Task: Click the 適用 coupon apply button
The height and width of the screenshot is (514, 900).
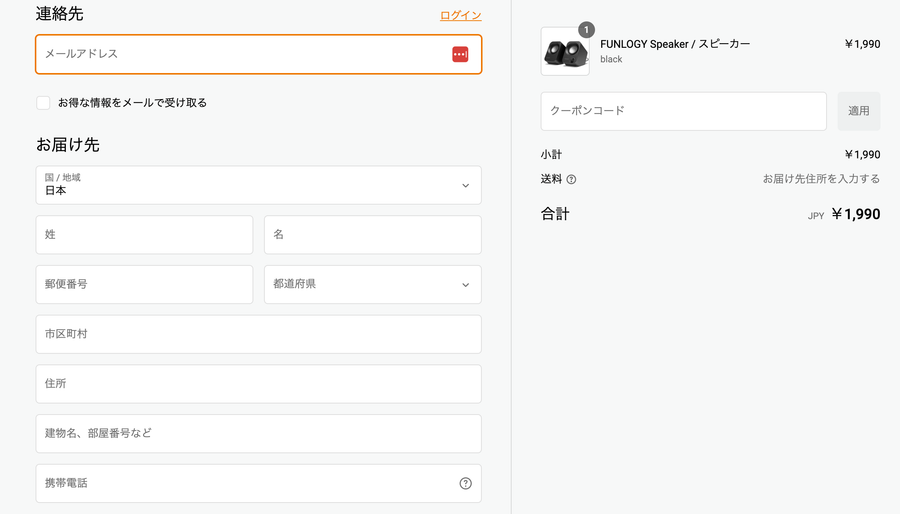Action: [x=859, y=111]
